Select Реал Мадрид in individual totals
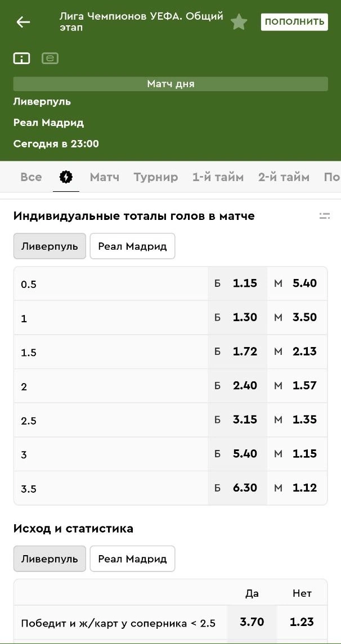341x644 pixels. click(132, 246)
